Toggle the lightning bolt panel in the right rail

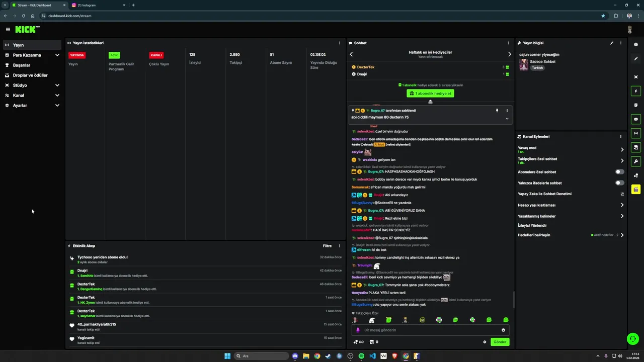coord(636,91)
